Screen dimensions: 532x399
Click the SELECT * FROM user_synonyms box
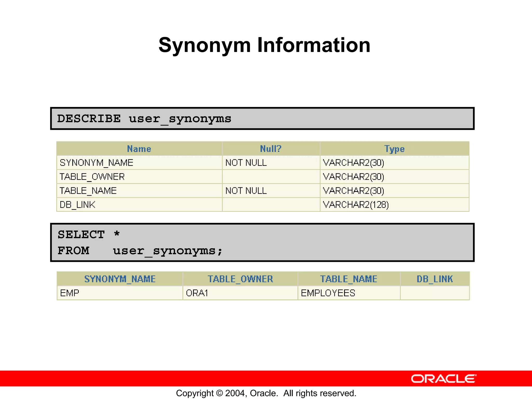click(262, 242)
